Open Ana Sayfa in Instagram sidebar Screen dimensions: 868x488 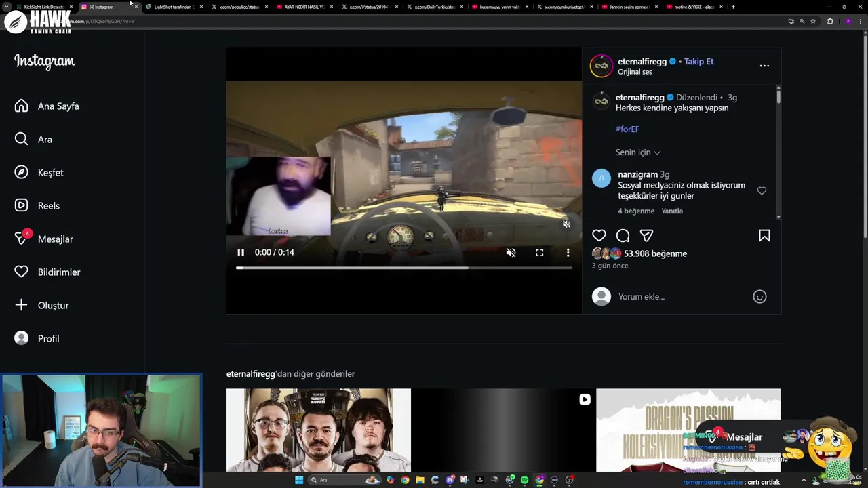pos(47,106)
